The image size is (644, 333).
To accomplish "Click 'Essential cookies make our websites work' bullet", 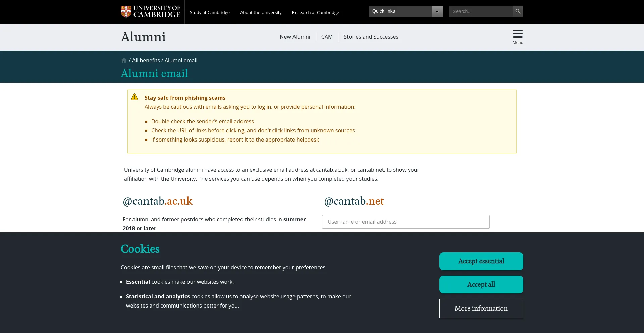I will 180,282.
